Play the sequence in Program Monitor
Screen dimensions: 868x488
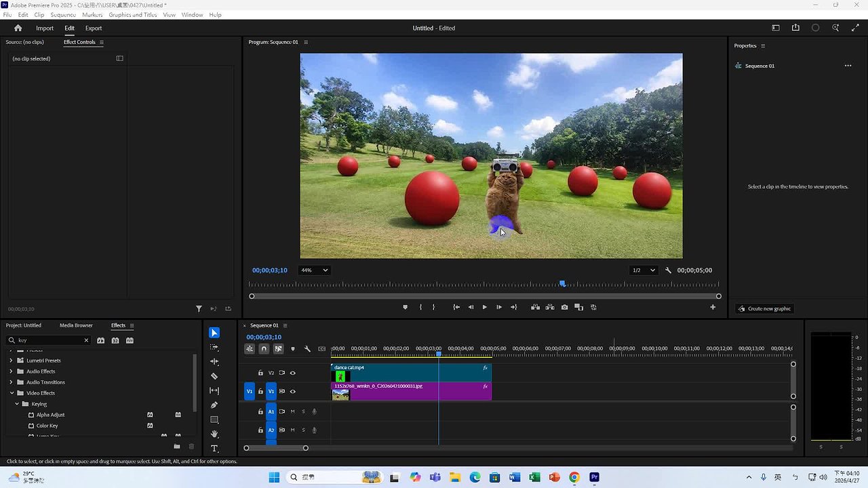484,307
